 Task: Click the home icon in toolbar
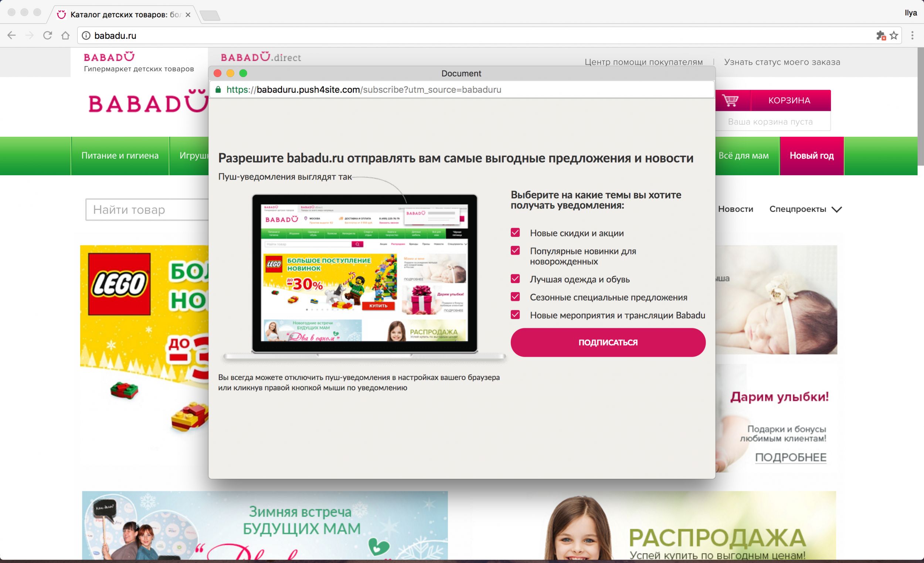click(x=66, y=35)
